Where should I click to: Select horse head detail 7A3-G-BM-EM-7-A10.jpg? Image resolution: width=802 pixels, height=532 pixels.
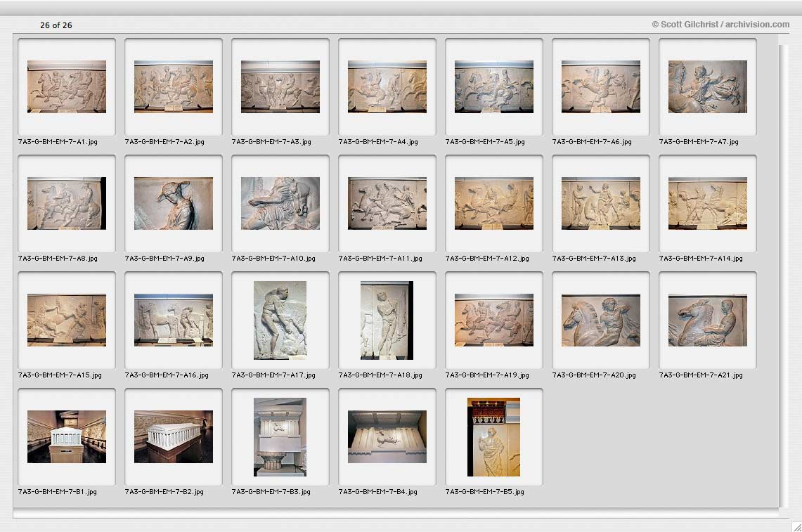tap(280, 203)
